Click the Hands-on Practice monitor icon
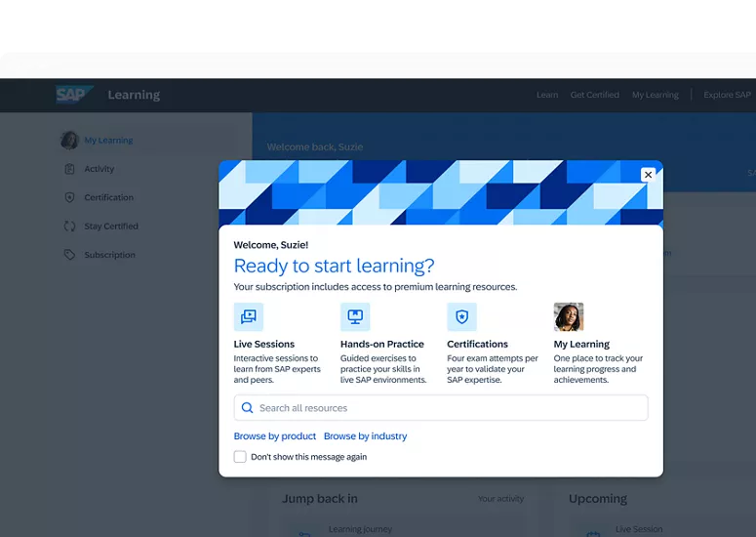The width and height of the screenshot is (756, 537). coord(355,317)
